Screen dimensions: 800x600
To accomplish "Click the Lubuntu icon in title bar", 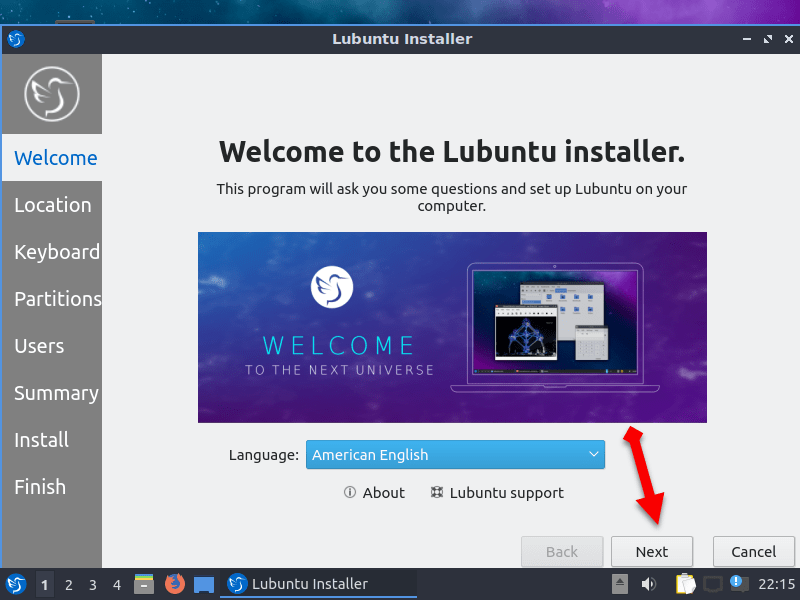I will point(16,39).
